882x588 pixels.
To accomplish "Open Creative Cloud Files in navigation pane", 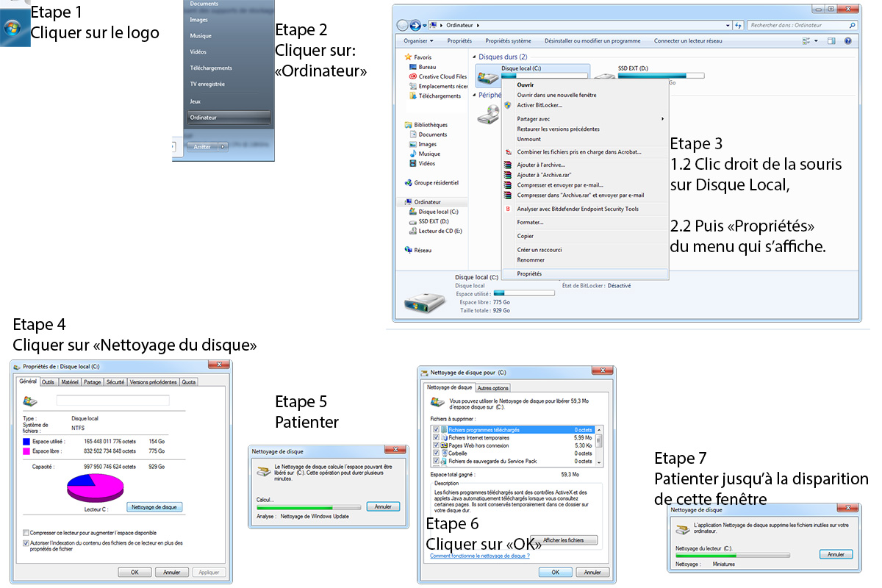I will pos(438,76).
